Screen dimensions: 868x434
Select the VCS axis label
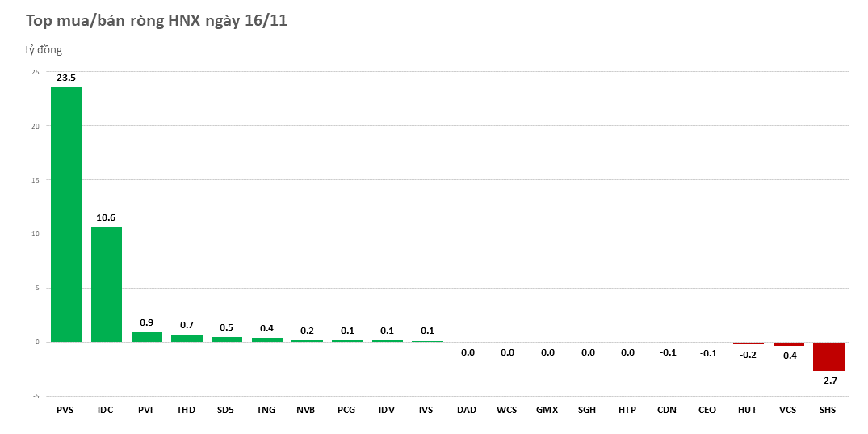click(788, 410)
